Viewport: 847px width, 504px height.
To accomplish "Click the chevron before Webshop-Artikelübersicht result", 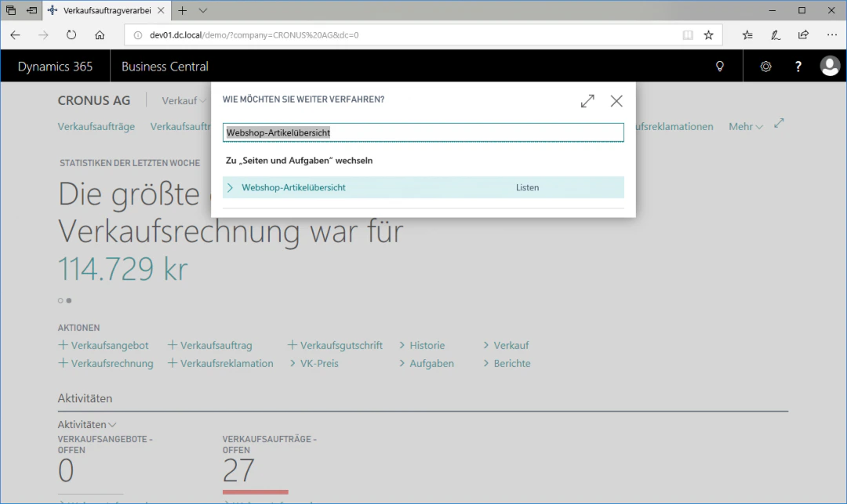I will click(230, 187).
